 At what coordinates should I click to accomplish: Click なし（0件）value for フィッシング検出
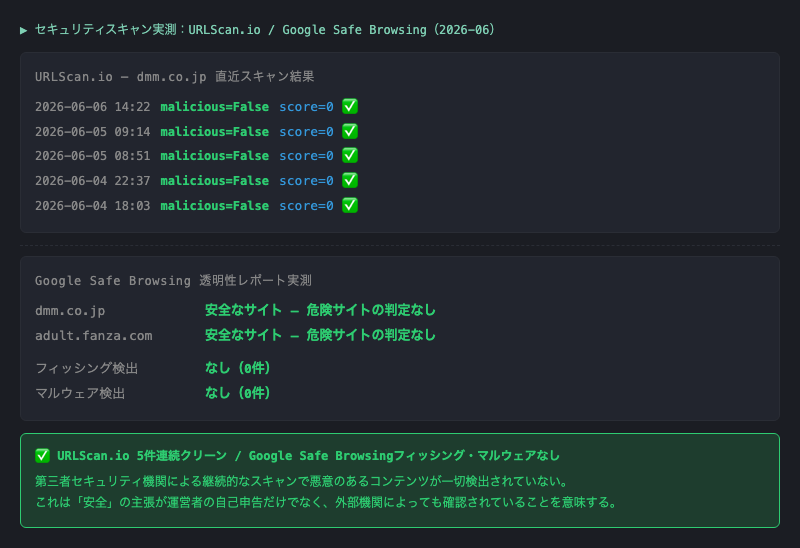[237, 367]
